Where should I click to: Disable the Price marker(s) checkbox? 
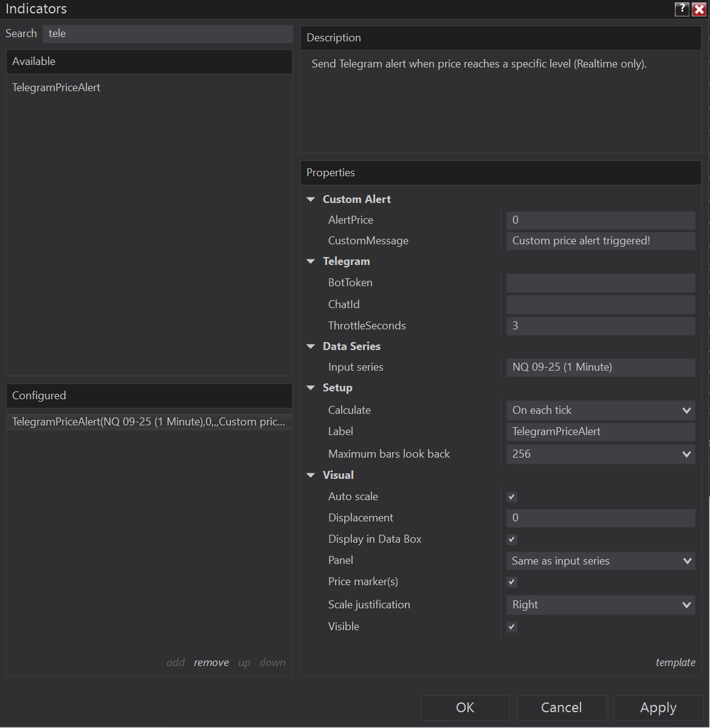point(512,582)
